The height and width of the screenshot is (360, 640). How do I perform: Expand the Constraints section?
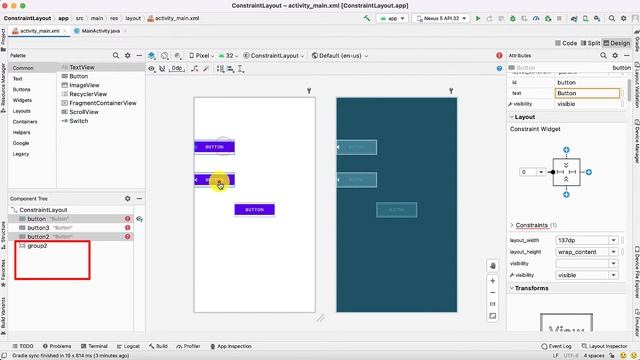pyautogui.click(x=512, y=225)
